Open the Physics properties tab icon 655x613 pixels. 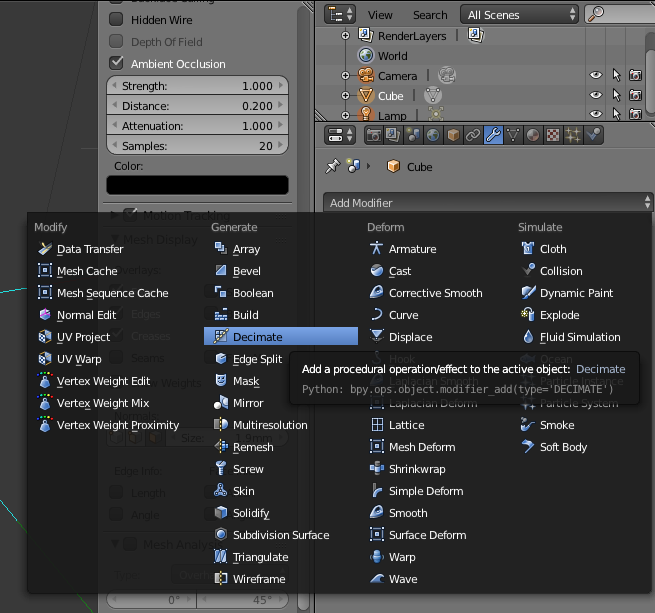click(593, 135)
